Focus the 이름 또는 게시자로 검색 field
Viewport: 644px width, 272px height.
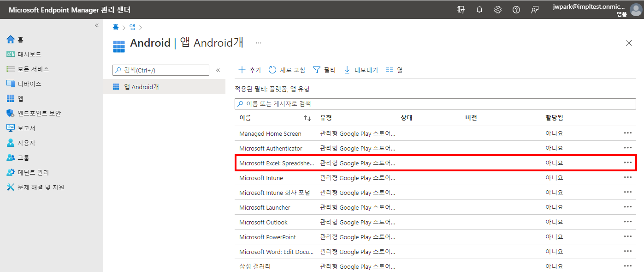pos(435,104)
